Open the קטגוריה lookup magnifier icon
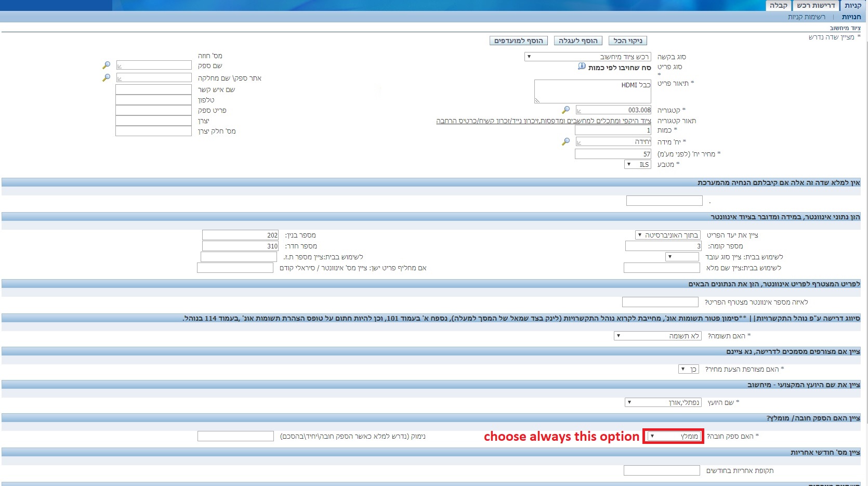The width and height of the screenshot is (868, 486). coord(565,110)
